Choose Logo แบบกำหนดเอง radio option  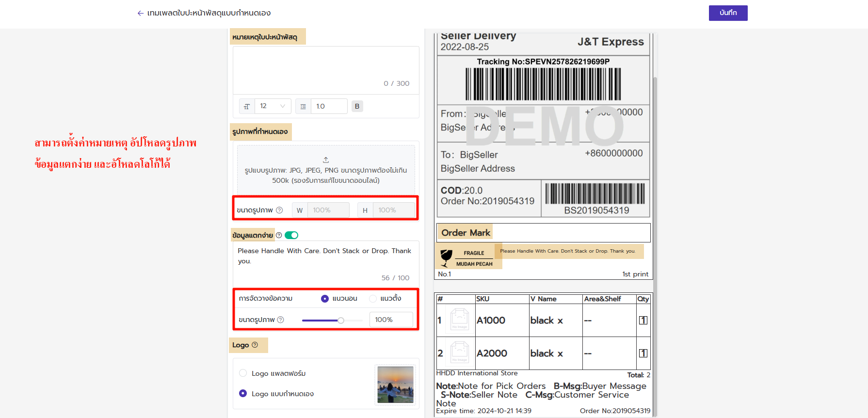(x=243, y=394)
